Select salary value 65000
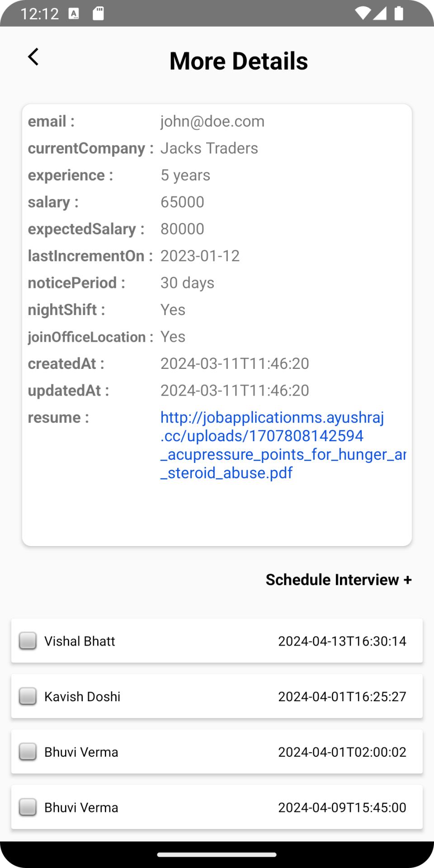Screen dimensions: 434x868 pyautogui.click(x=182, y=202)
